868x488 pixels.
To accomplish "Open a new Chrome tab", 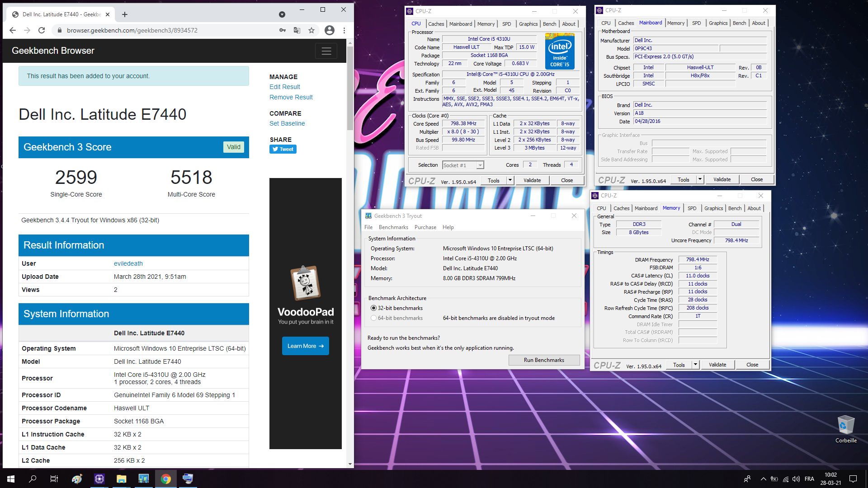I will (125, 14).
